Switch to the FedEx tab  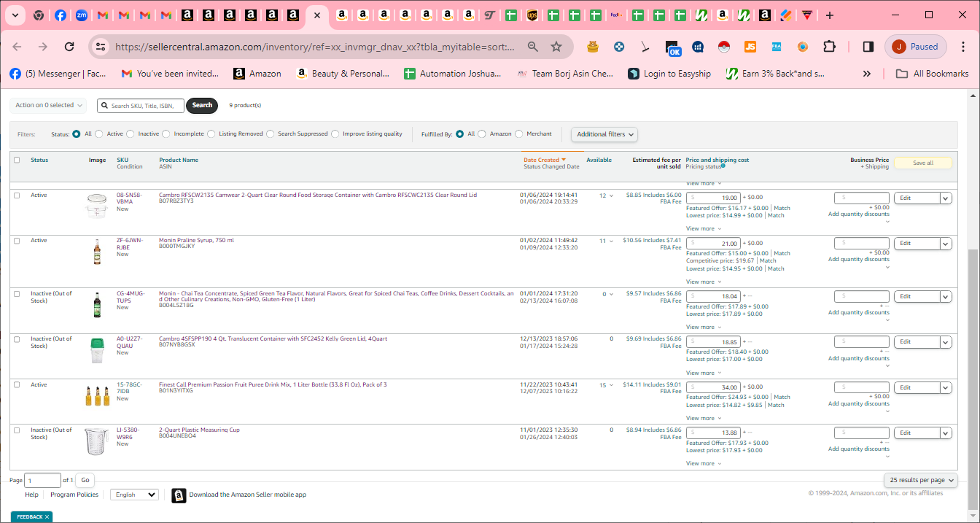[617, 15]
